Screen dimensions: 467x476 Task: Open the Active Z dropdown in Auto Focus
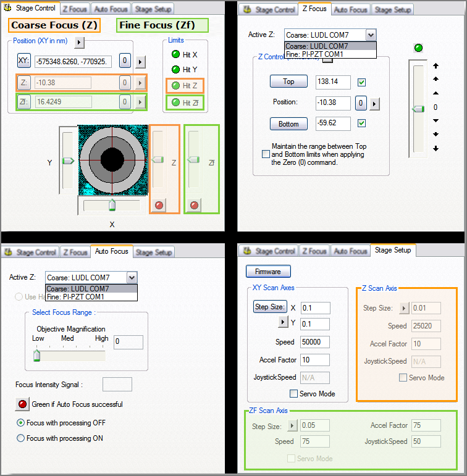(131, 277)
